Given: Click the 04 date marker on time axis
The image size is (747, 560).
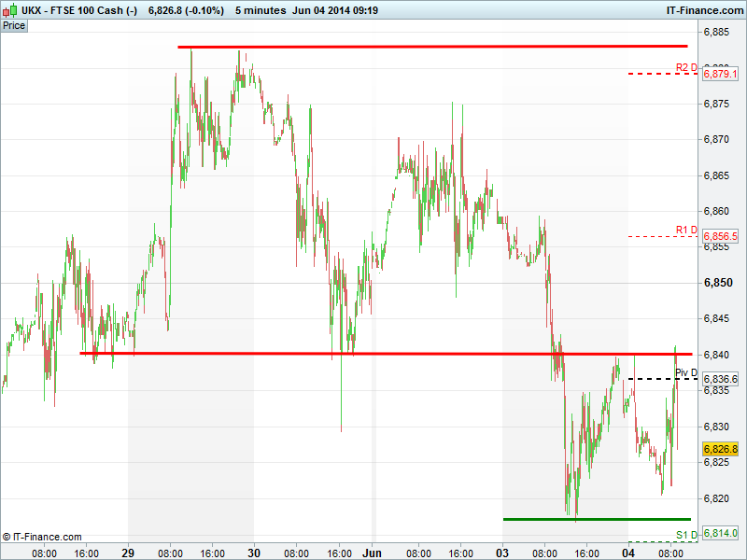Looking at the screenshot, I should (628, 553).
